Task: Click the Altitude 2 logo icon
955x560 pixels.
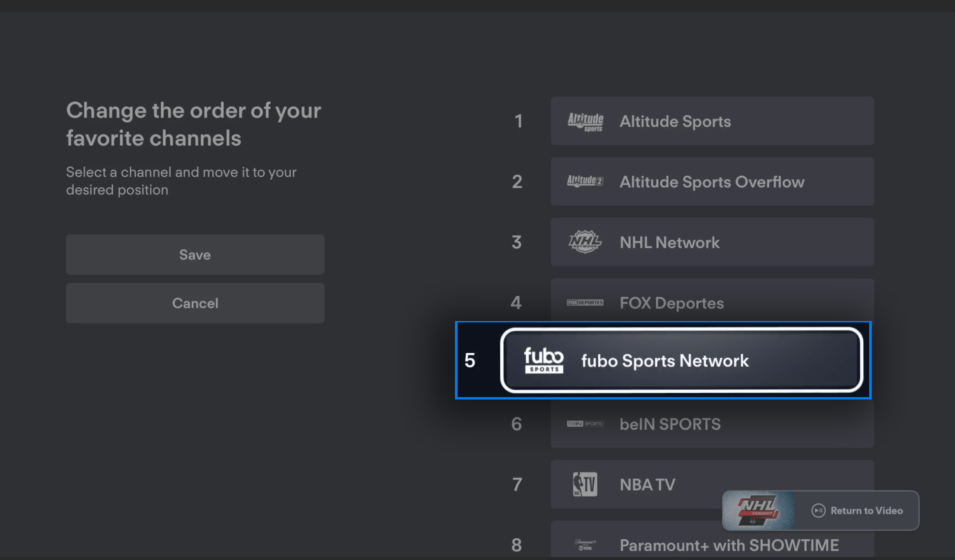Action: [x=585, y=181]
